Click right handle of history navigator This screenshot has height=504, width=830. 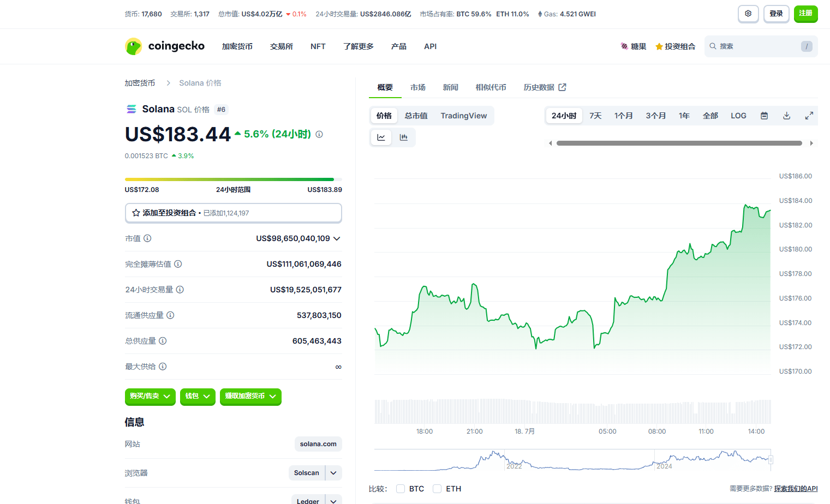click(x=771, y=460)
